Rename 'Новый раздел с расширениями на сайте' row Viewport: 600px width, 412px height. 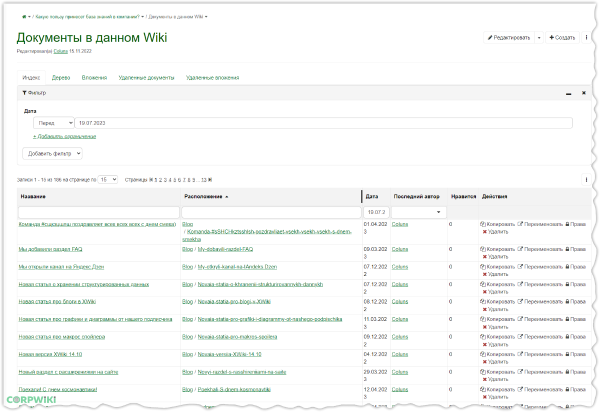[x=540, y=372]
